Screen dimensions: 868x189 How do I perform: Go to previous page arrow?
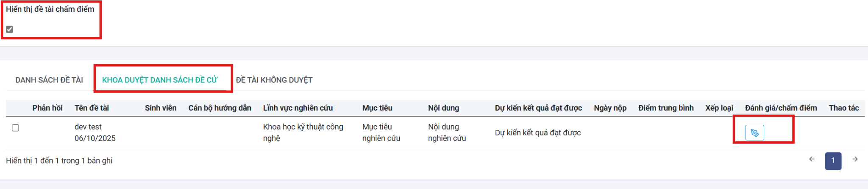[x=812, y=159]
